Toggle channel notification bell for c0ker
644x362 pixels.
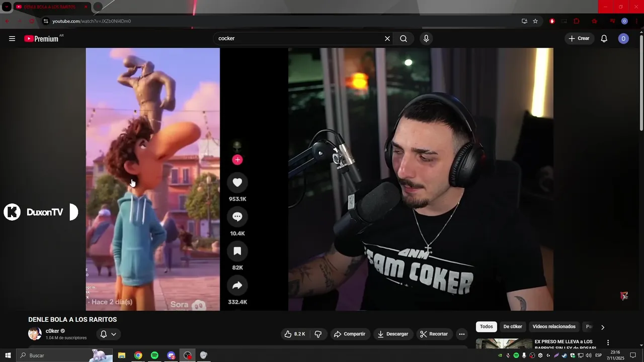click(104, 334)
